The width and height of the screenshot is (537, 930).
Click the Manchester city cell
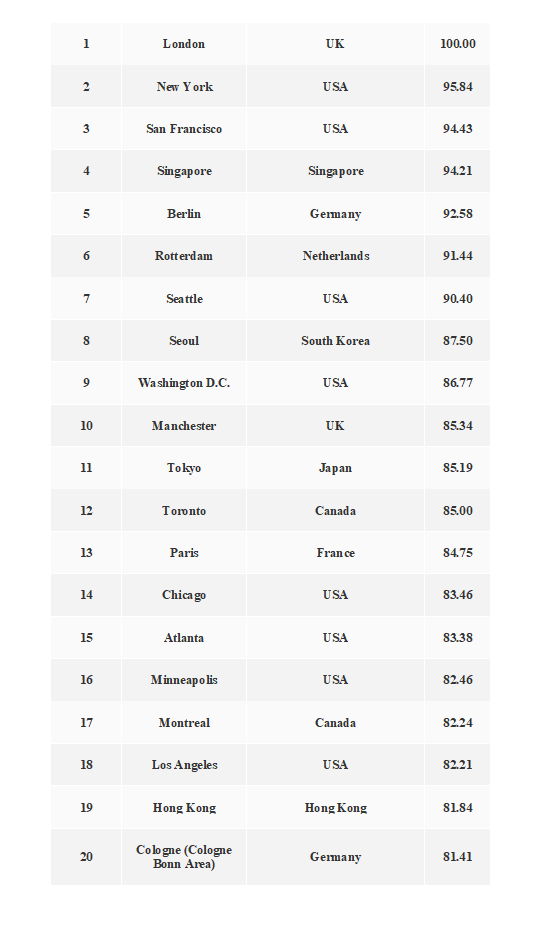coord(184,425)
